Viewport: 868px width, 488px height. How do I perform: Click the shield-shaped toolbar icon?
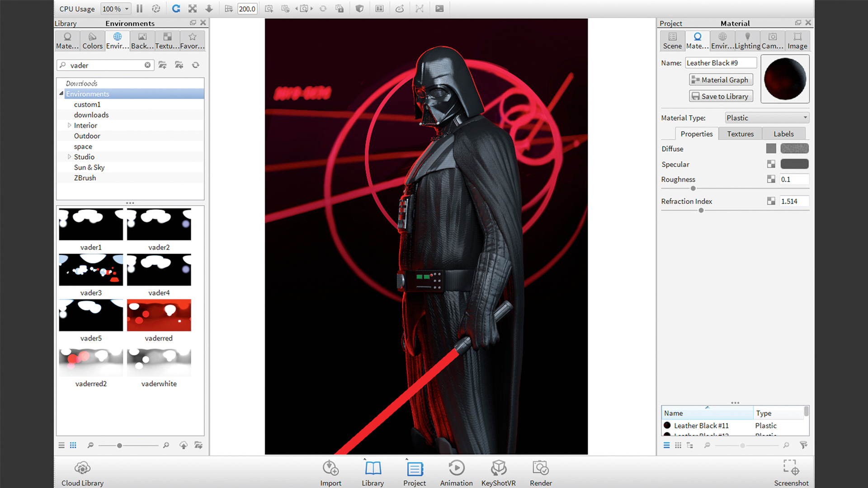[359, 9]
